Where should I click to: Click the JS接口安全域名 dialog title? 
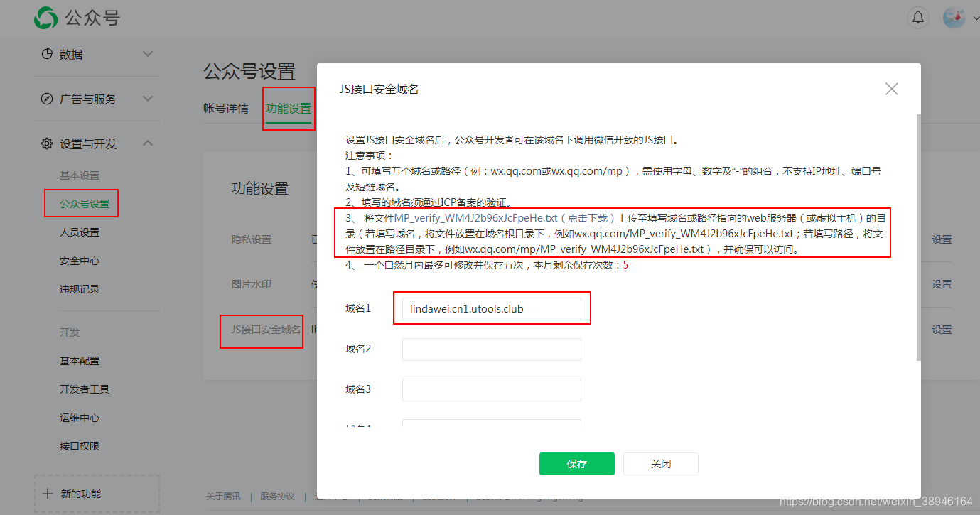pos(379,89)
